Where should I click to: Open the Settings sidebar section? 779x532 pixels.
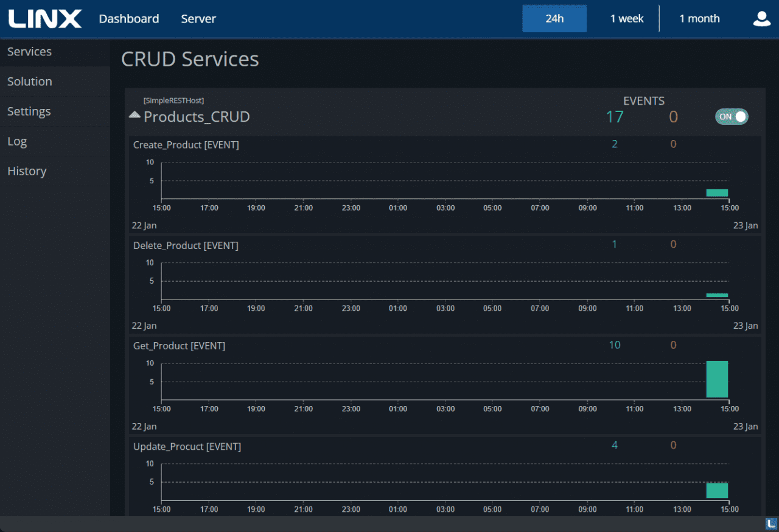[x=29, y=111]
